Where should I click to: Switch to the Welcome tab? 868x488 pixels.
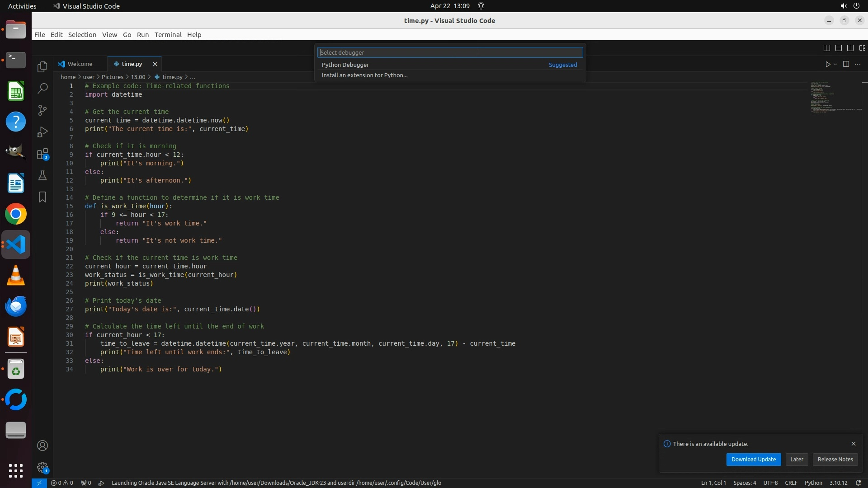click(80, 64)
